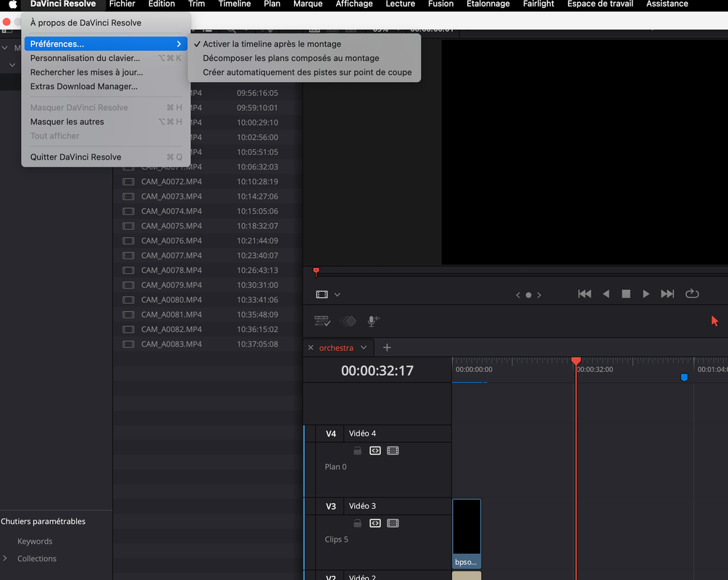This screenshot has height=580, width=728.
Task: Open the Espace de travail menu
Action: point(600,4)
